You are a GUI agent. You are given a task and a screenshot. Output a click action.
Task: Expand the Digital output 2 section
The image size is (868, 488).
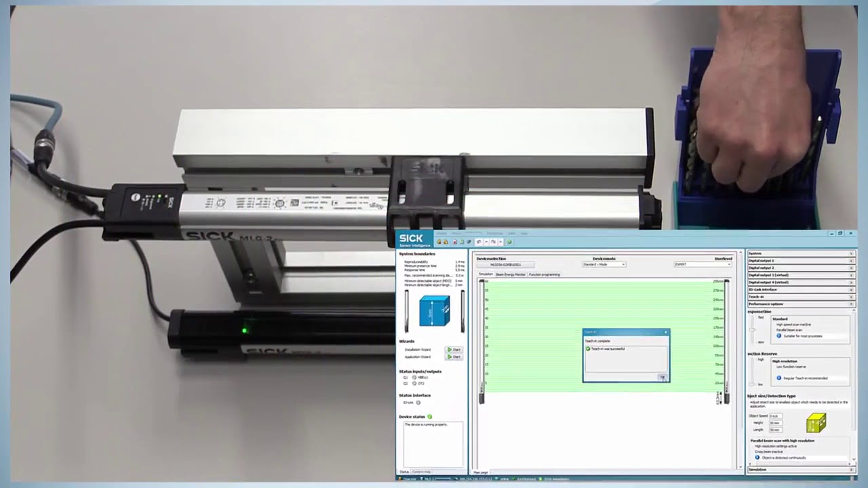801,268
